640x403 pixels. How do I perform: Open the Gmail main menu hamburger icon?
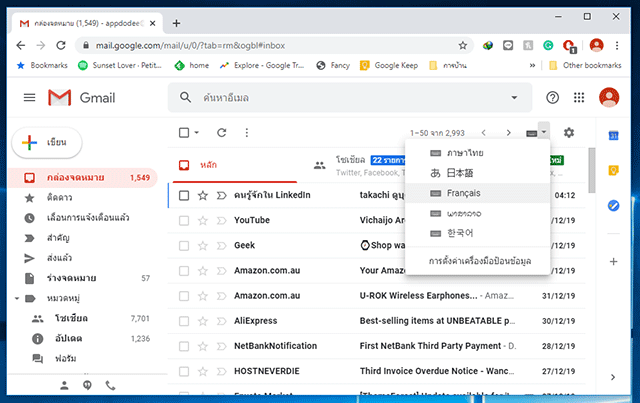click(x=29, y=98)
